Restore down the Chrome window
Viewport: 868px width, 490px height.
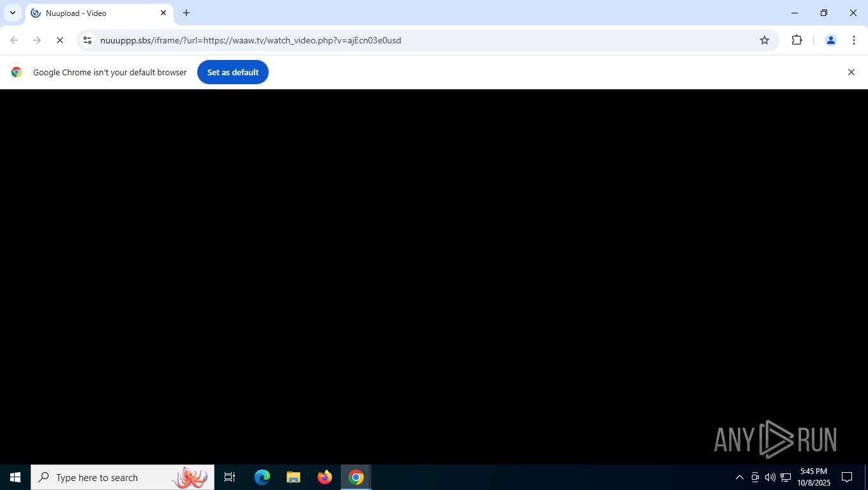coord(824,13)
